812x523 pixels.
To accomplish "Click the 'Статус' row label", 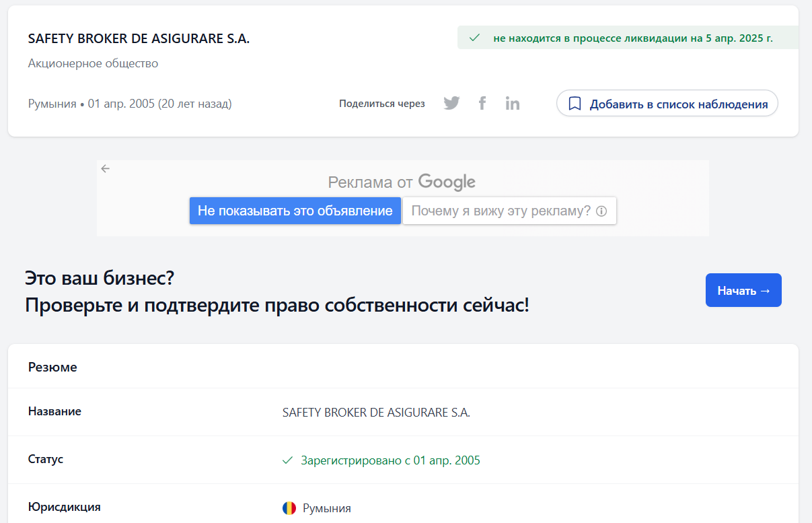I will tap(46, 459).
